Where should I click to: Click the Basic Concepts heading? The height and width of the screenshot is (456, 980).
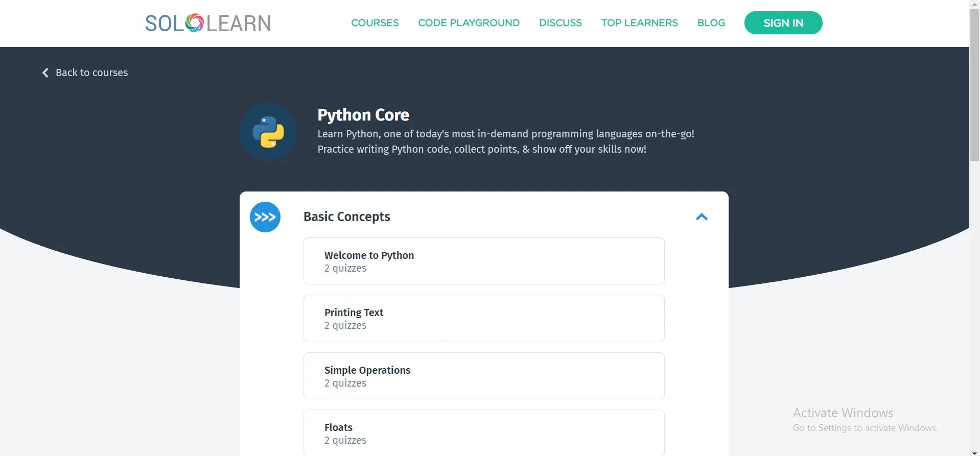[x=346, y=217]
